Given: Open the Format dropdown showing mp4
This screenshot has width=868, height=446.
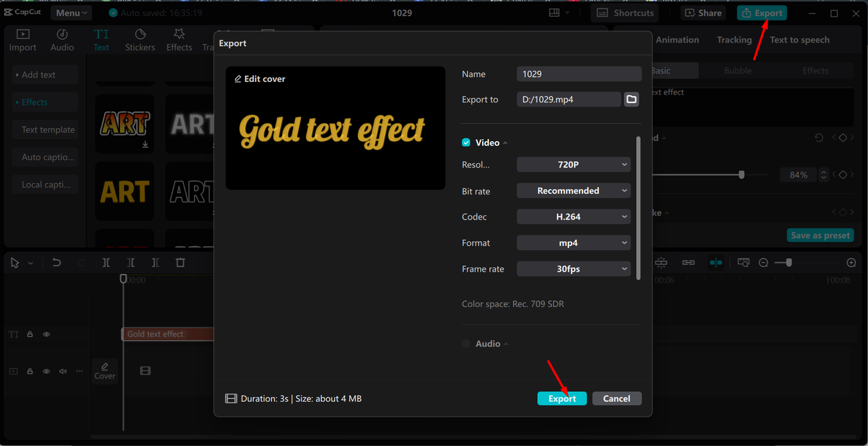Looking at the screenshot, I should point(574,243).
